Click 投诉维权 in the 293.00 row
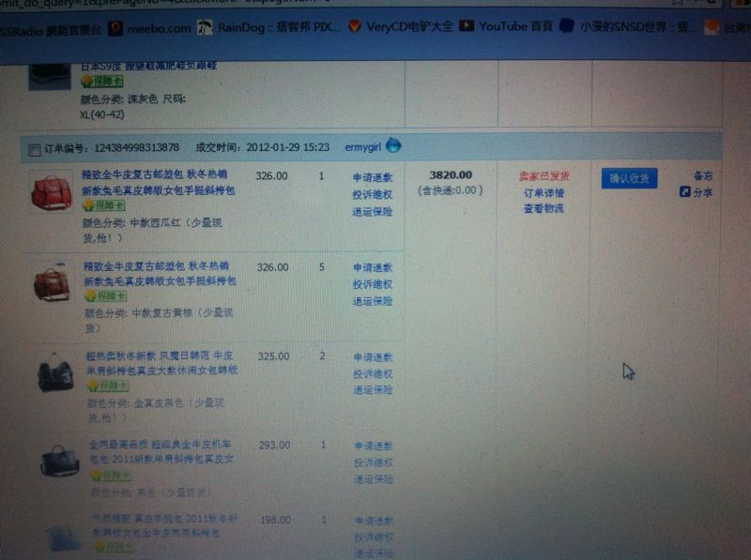 (374, 462)
